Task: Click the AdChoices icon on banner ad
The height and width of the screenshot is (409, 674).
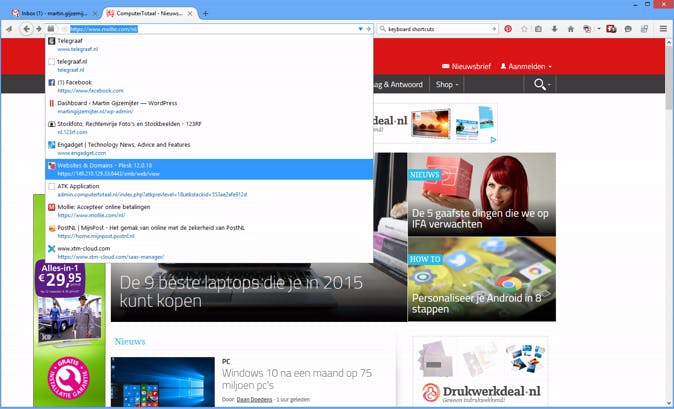Action: (493, 140)
